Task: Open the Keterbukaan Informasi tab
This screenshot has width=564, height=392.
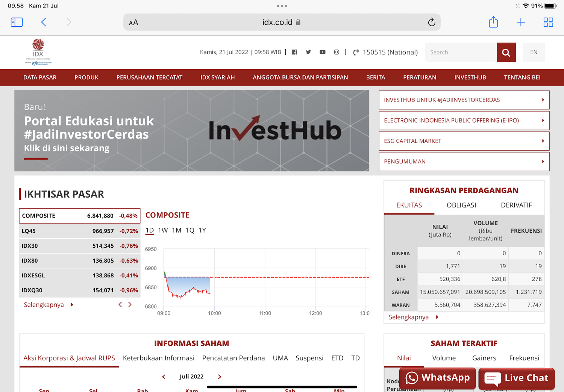Action: coord(159,358)
